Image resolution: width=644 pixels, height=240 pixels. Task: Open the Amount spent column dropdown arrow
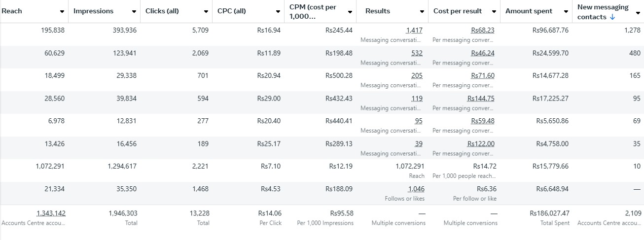(x=566, y=11)
